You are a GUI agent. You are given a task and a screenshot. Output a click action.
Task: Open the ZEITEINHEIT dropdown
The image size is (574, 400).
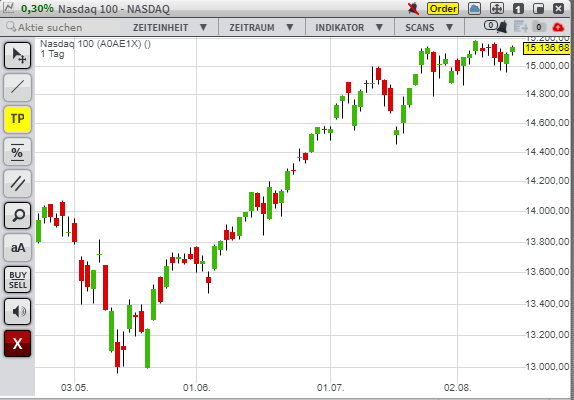point(170,27)
